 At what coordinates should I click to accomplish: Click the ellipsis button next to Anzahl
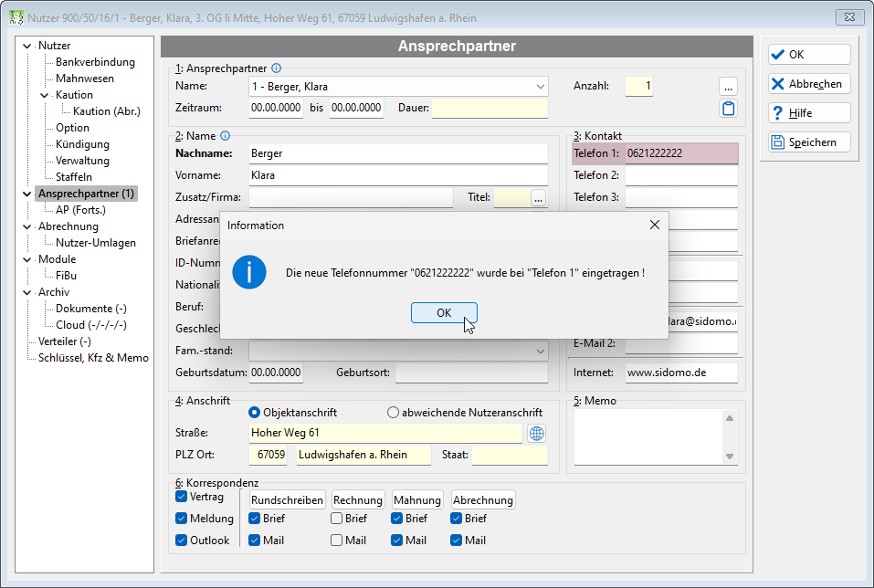[x=728, y=87]
